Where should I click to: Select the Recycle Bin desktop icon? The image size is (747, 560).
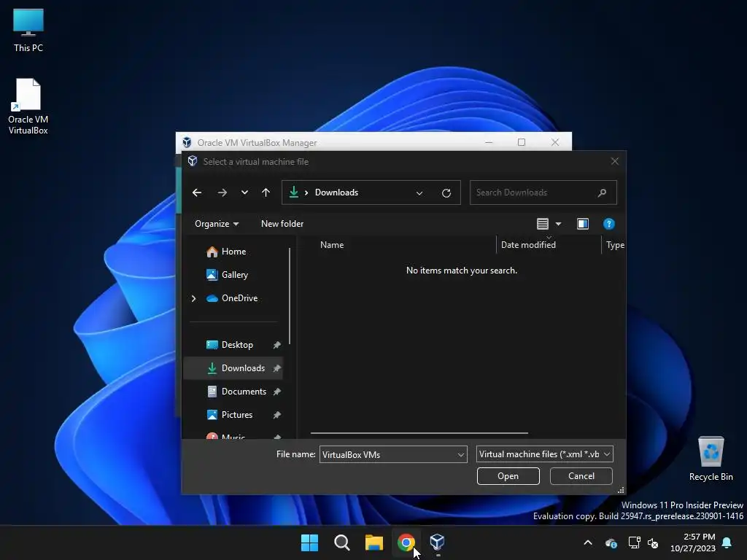point(711,459)
